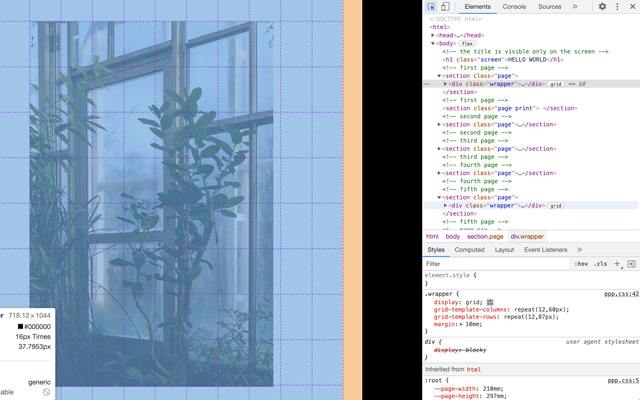Screen dimensions: 640x400
Task: Show more DevTools tabs with the top chevron
Action: (575, 7)
